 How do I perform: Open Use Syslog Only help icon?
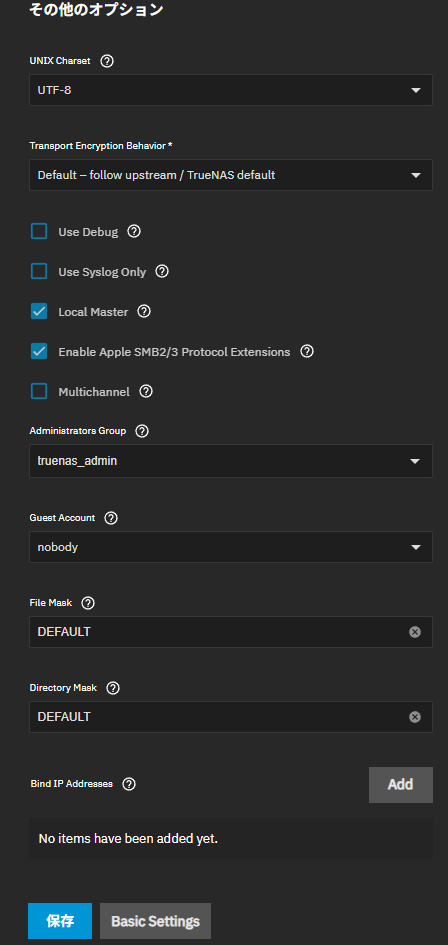coord(162,272)
